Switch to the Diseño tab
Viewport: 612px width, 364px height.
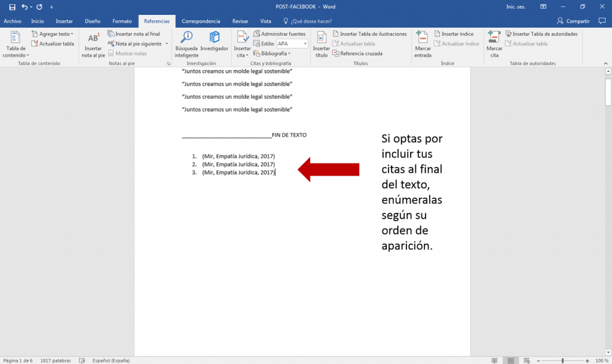pyautogui.click(x=93, y=21)
